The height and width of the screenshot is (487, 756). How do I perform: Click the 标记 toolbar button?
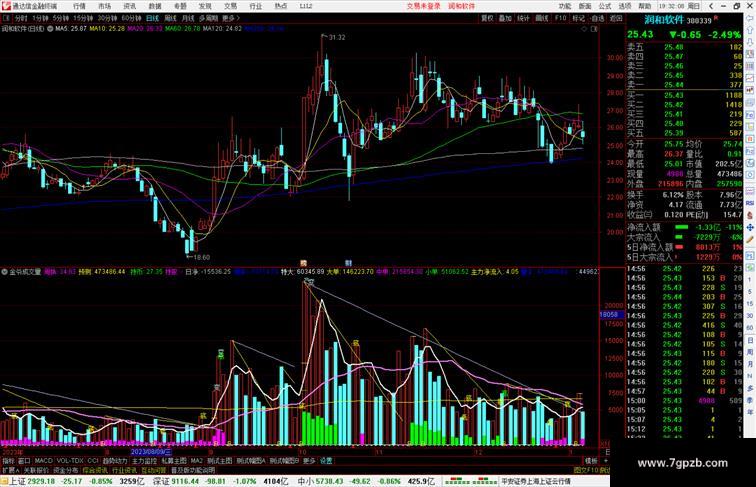pos(579,18)
